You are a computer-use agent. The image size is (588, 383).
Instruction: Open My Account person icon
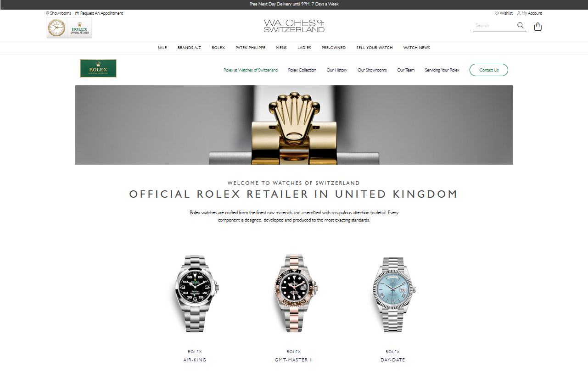click(519, 13)
